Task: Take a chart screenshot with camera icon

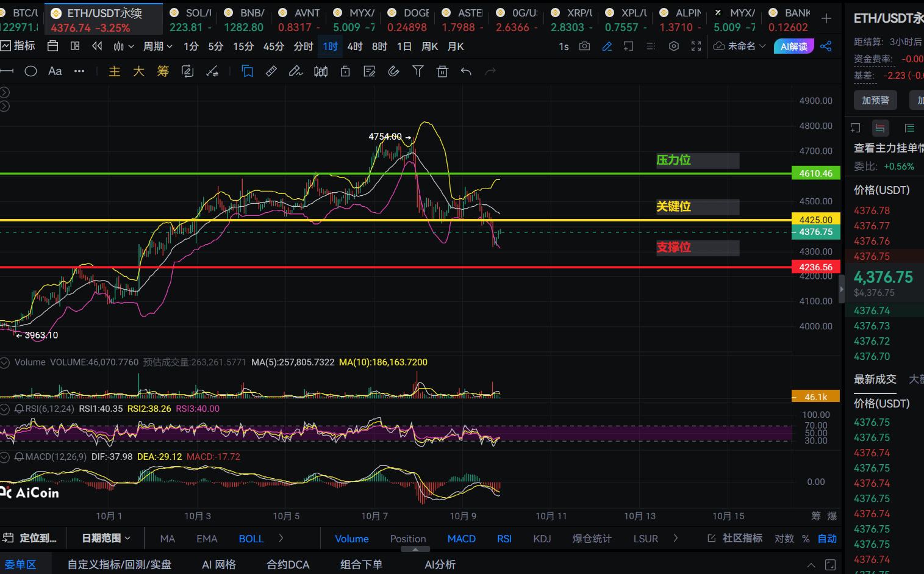Action: coord(584,46)
